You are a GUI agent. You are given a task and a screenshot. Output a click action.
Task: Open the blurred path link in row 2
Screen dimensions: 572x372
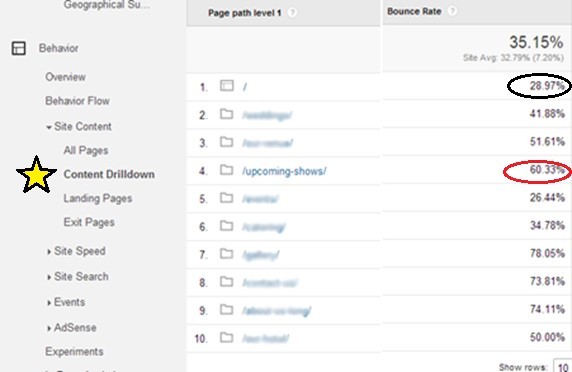[267, 115]
